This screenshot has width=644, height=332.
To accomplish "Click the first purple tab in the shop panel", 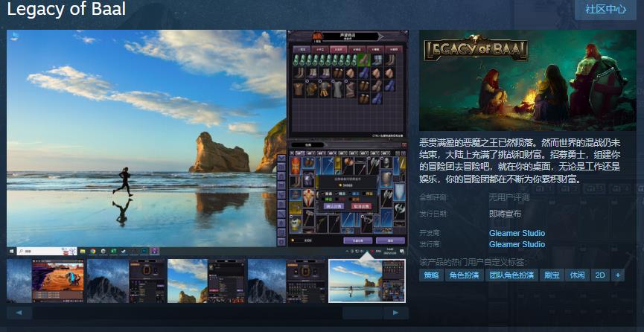I will pyautogui.click(x=302, y=49).
